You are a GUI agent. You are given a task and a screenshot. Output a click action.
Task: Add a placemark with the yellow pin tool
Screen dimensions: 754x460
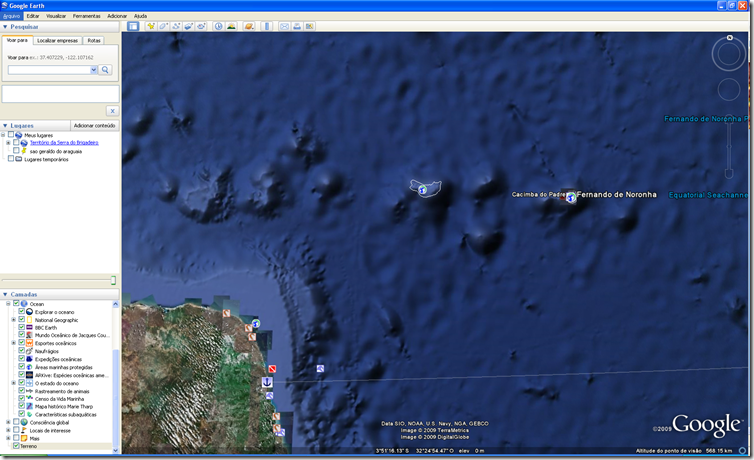point(151,26)
